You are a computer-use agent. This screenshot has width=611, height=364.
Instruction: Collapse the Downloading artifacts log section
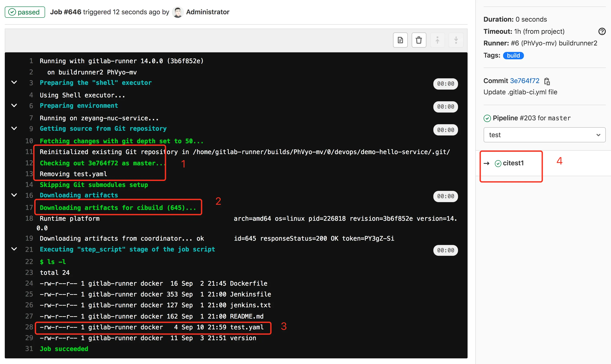click(x=14, y=195)
